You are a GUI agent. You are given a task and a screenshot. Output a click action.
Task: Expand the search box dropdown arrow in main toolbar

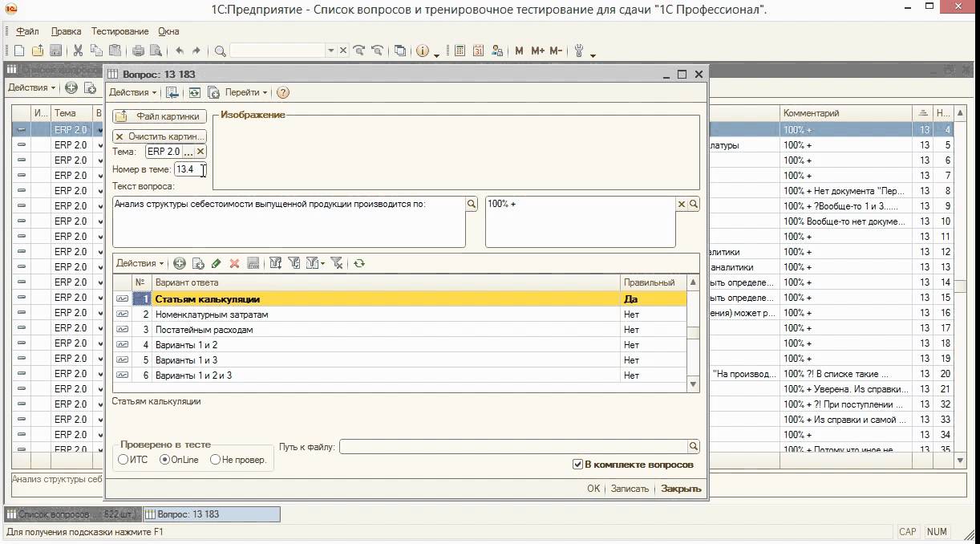click(330, 51)
